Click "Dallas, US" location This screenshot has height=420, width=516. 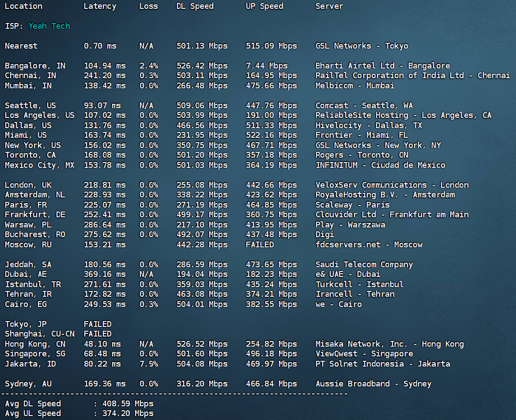[28, 125]
